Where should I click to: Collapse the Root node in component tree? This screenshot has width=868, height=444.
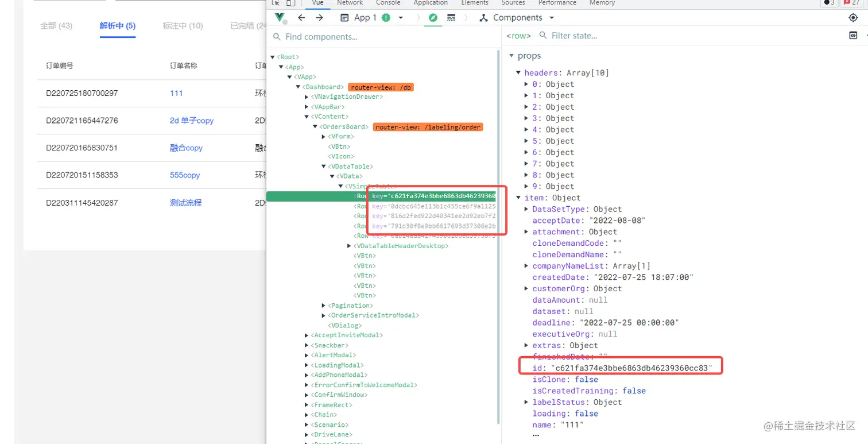point(273,57)
